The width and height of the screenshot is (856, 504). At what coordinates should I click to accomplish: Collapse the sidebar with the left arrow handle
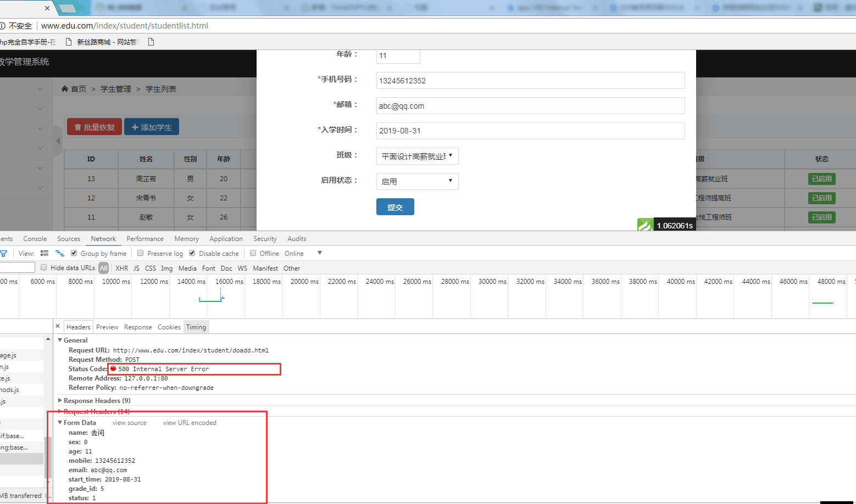pyautogui.click(x=58, y=141)
